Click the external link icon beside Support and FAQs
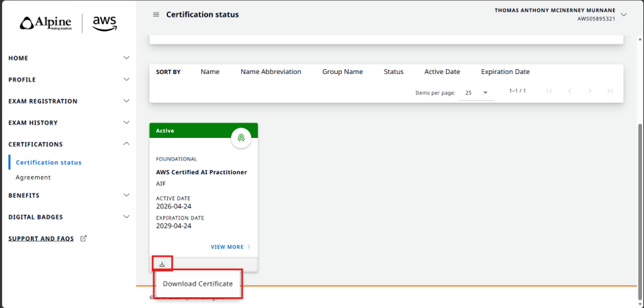The height and width of the screenshot is (308, 644). point(84,238)
